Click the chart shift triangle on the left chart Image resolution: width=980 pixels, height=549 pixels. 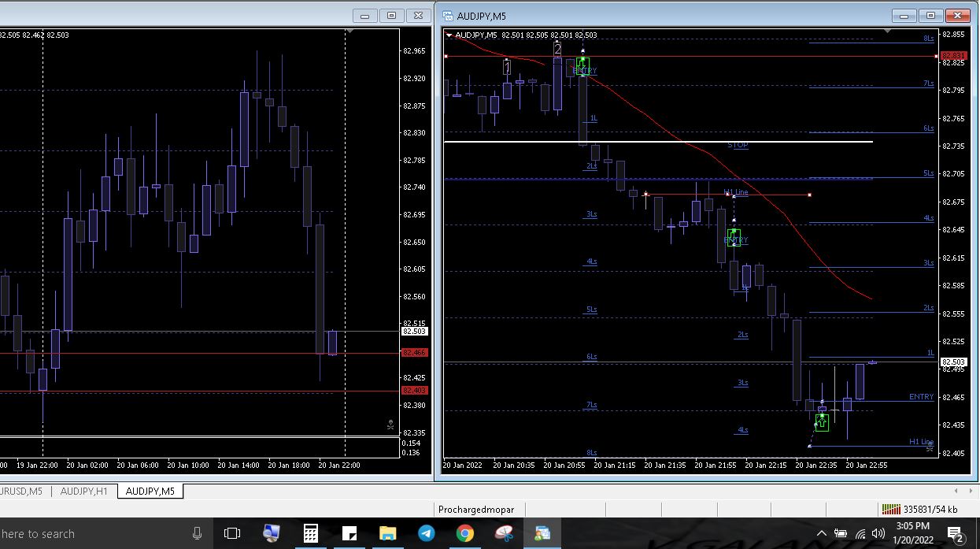[349, 32]
